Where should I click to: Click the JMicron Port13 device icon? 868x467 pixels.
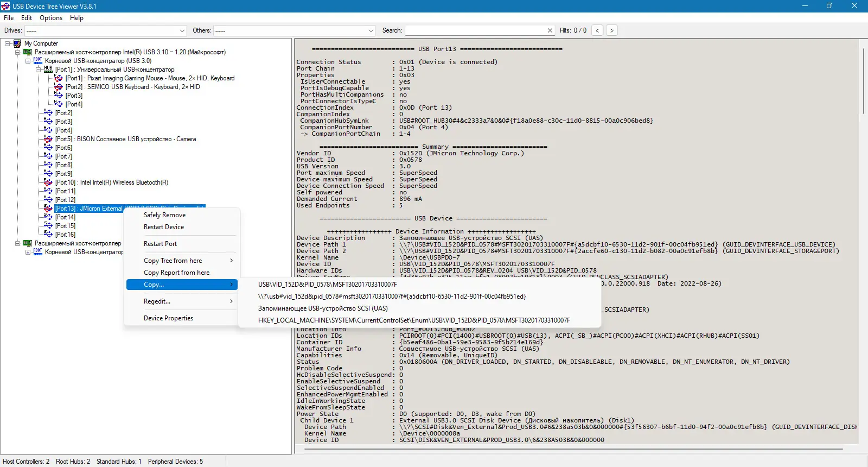[x=48, y=209]
